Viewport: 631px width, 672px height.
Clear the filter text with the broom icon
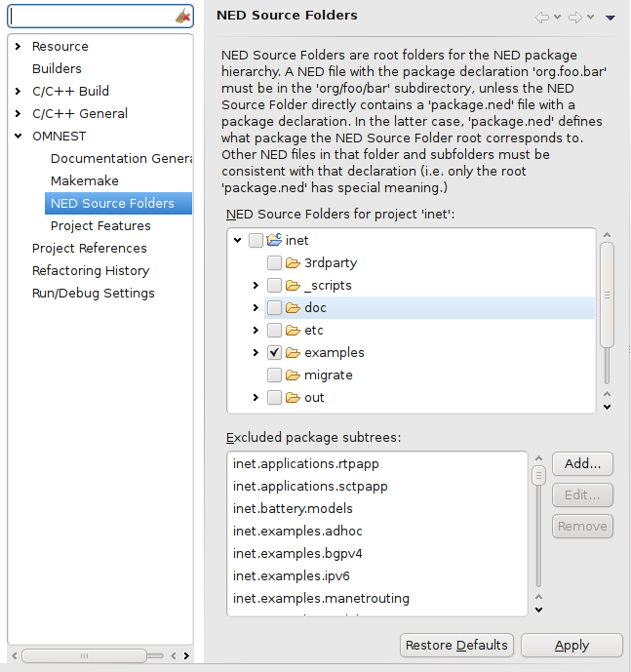tap(183, 17)
